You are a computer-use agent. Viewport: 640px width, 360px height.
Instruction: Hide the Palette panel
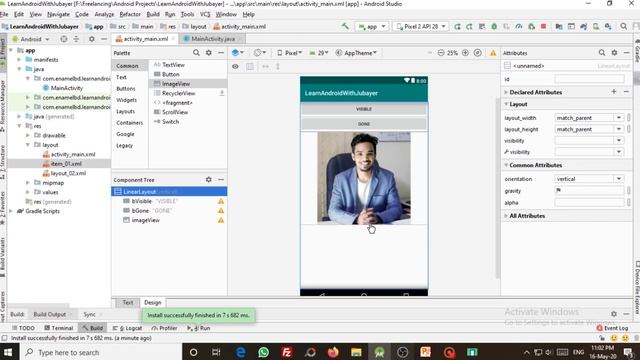pyautogui.click(x=221, y=53)
